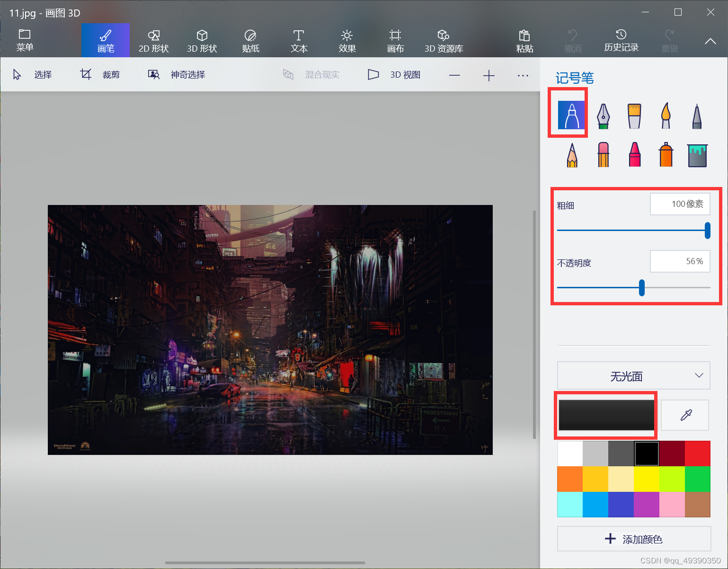Select the Calligraphy pen tool

[603, 116]
